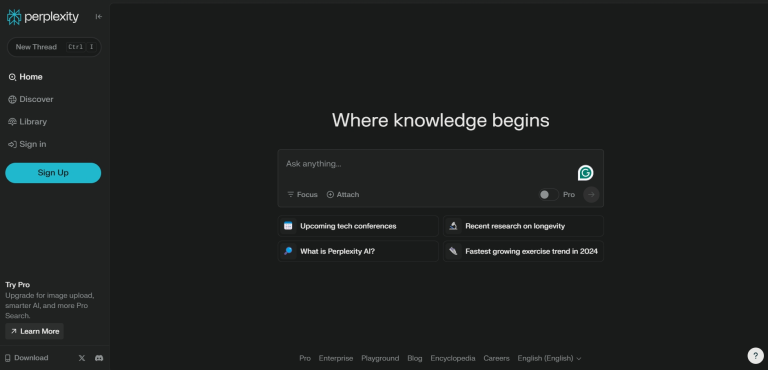Open the Encyclopedia footer link
Screen dimensions: 768x370
point(453,358)
